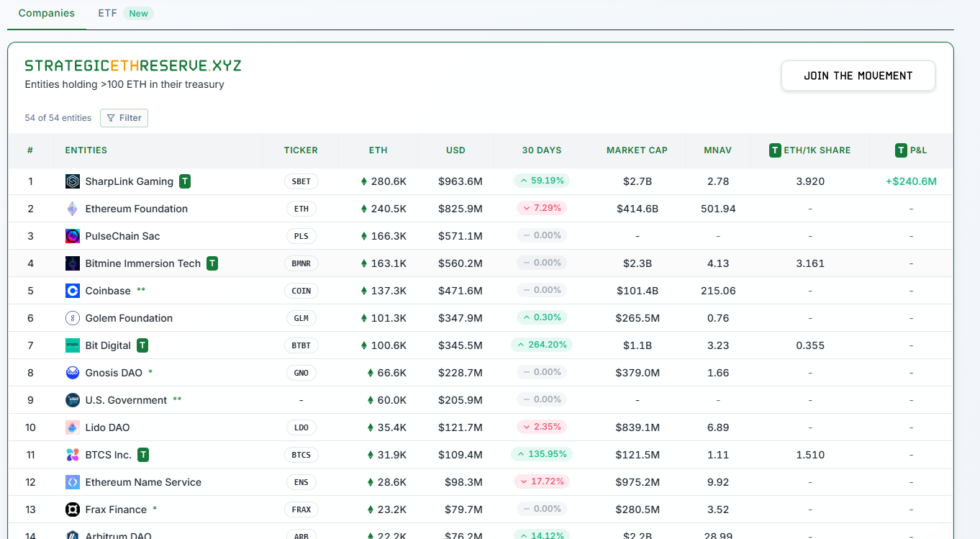This screenshot has width=980, height=539.
Task: Click the PLS ticker pill
Action: point(301,236)
